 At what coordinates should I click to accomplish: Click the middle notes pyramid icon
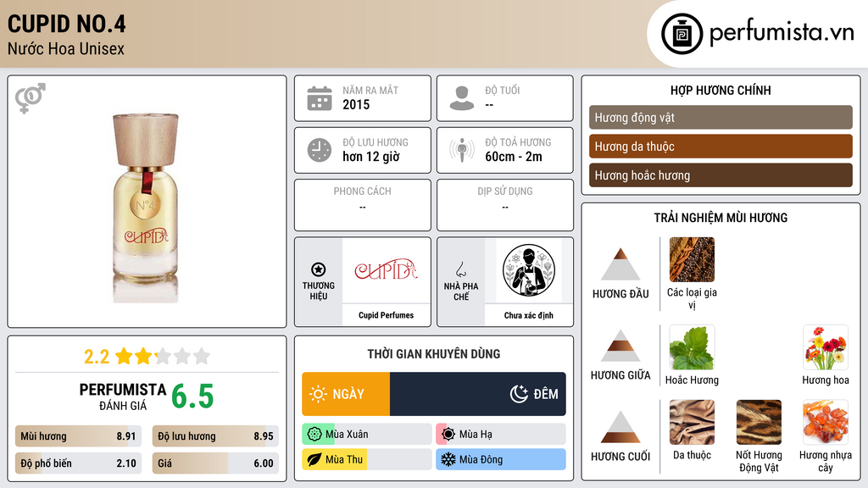(620, 346)
